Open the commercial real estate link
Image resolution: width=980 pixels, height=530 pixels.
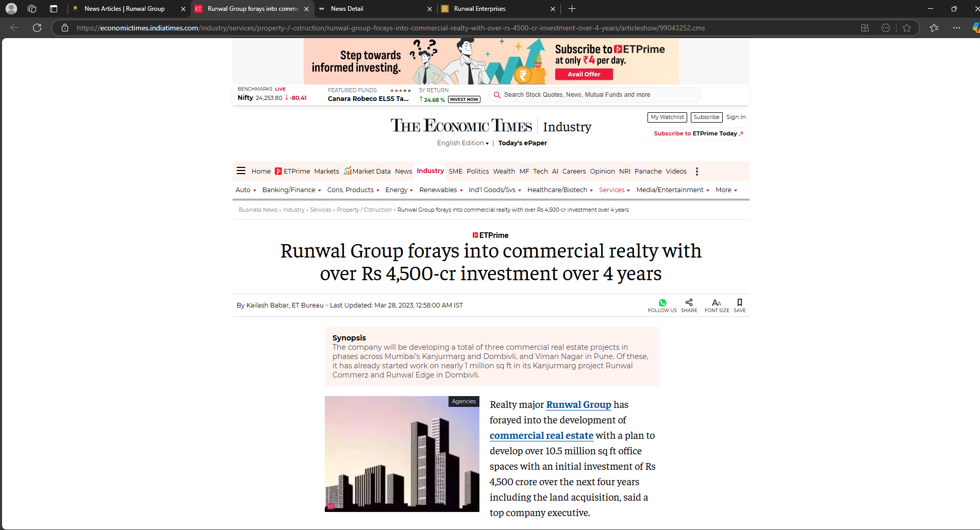pos(541,435)
